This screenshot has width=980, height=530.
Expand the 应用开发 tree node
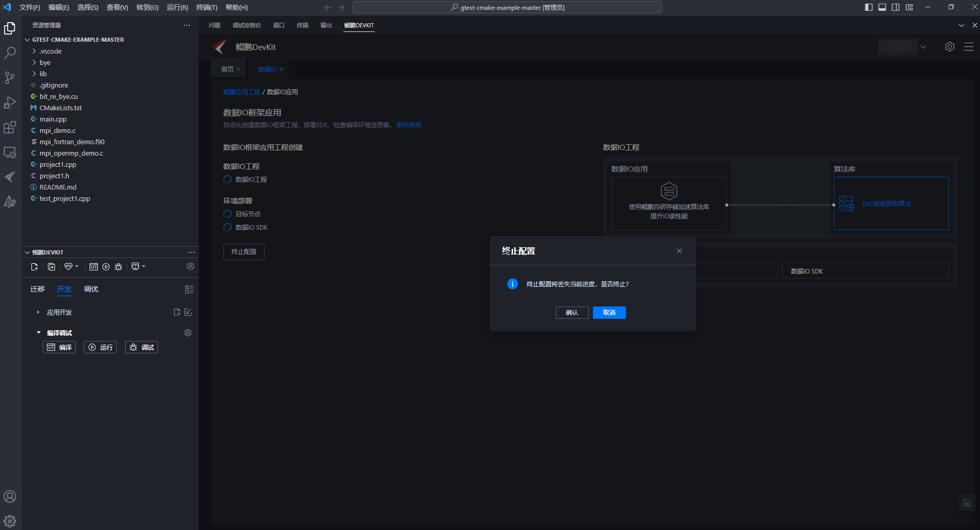[38, 312]
